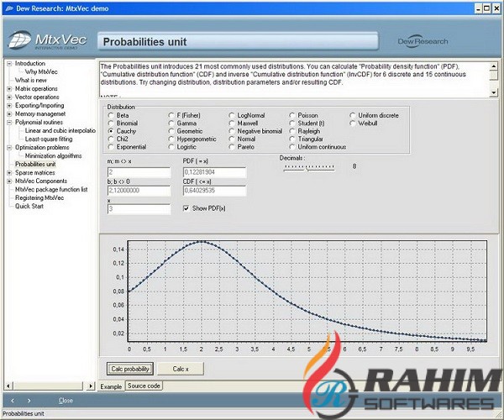Screen dimensions: 504x420
Task: Click the Decimals slider track
Action: [x=309, y=168]
